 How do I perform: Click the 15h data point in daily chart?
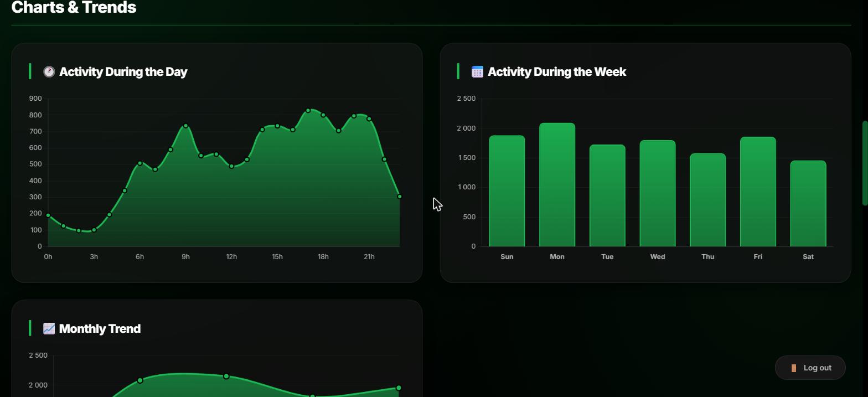pyautogui.click(x=277, y=126)
